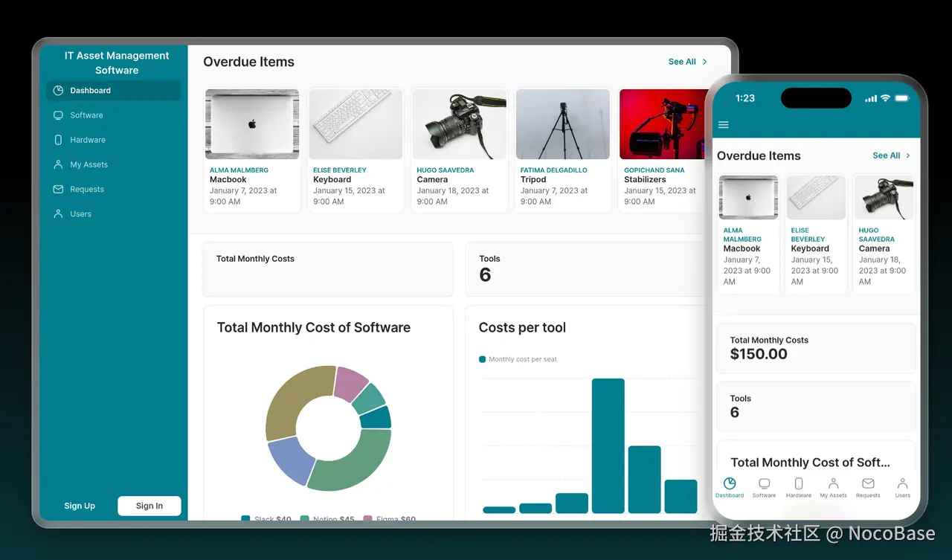This screenshot has height=560, width=952.
Task: Tap the Tools 6 card on phone
Action: pyautogui.click(x=816, y=406)
